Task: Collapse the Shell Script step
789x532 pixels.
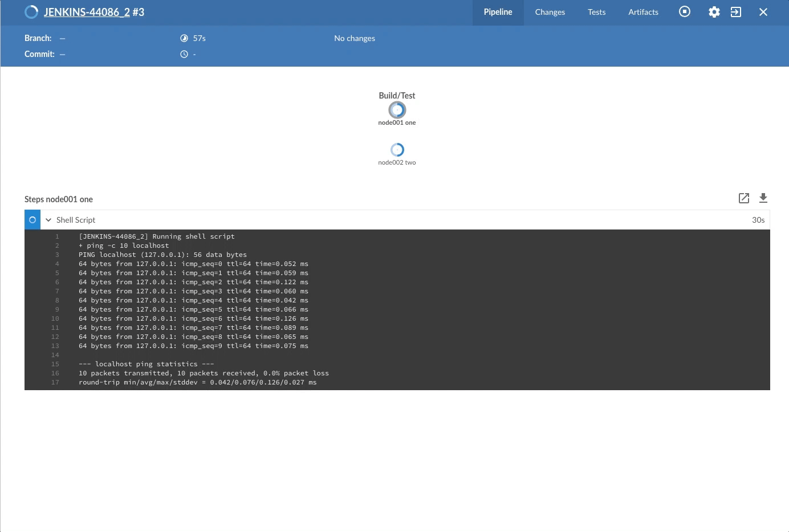Action: 48,220
